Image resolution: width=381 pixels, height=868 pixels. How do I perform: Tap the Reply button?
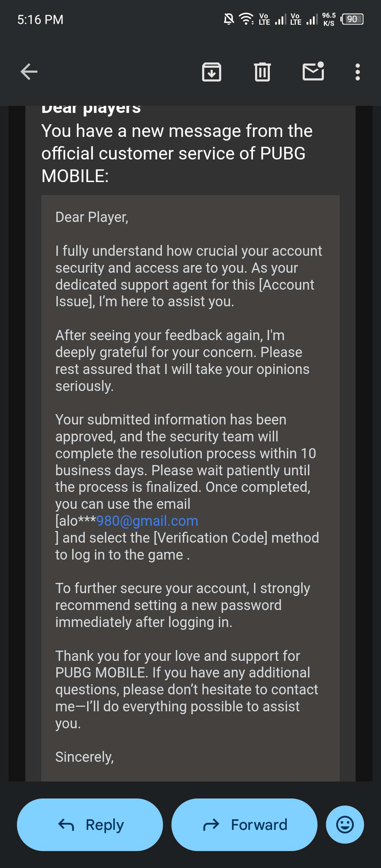pyautogui.click(x=90, y=825)
